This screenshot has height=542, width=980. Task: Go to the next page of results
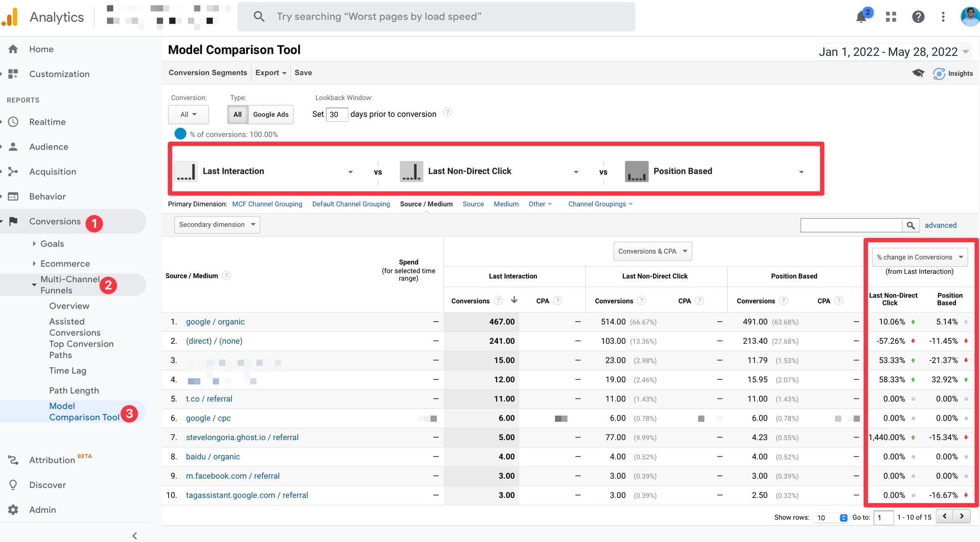(961, 517)
